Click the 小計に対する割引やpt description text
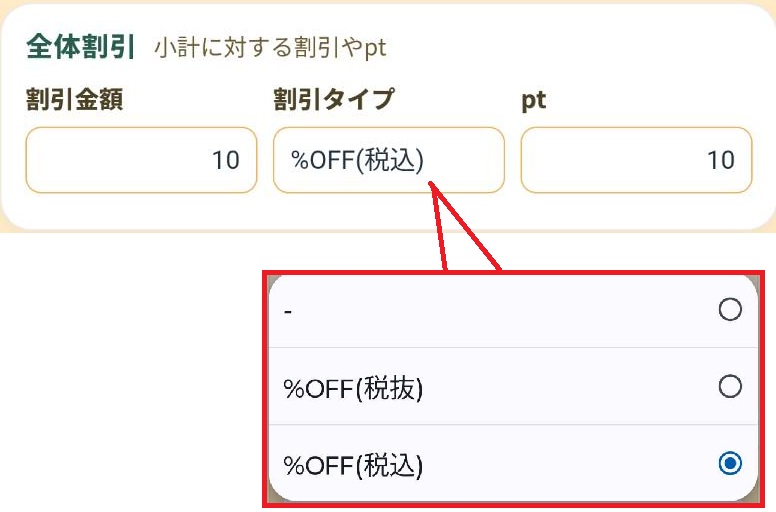Image resolution: width=776 pixels, height=512 pixels. pos(270,48)
